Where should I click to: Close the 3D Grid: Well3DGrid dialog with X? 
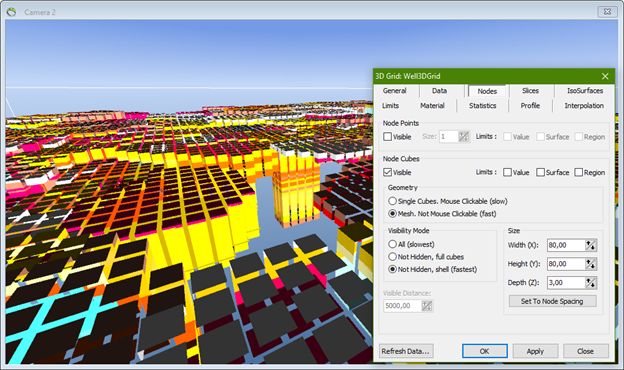click(x=605, y=76)
